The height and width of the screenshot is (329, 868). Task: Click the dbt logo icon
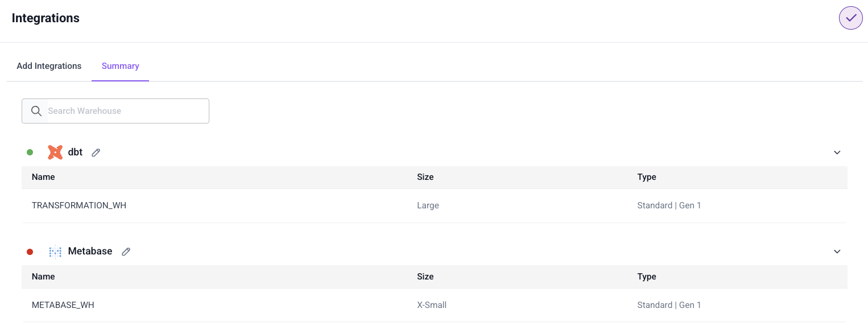click(55, 153)
